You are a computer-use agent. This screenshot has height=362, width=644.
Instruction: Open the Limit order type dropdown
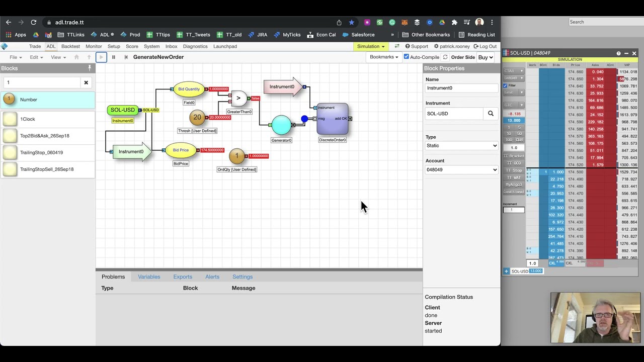coord(514,93)
